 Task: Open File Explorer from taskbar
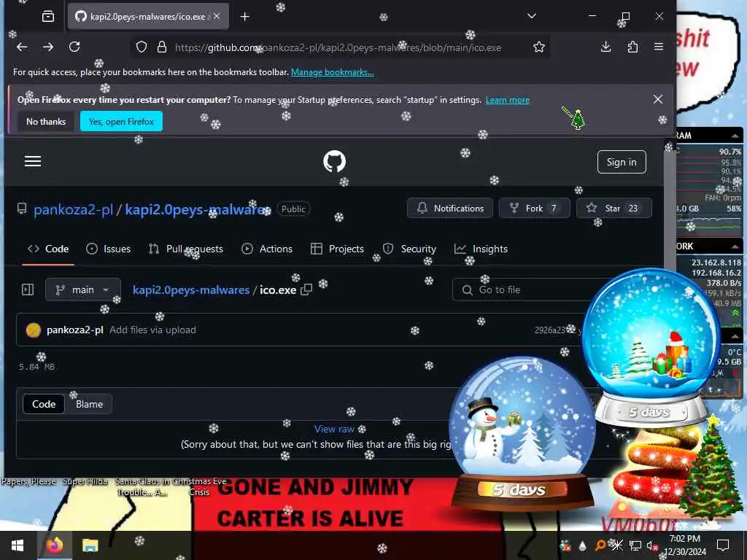90,545
